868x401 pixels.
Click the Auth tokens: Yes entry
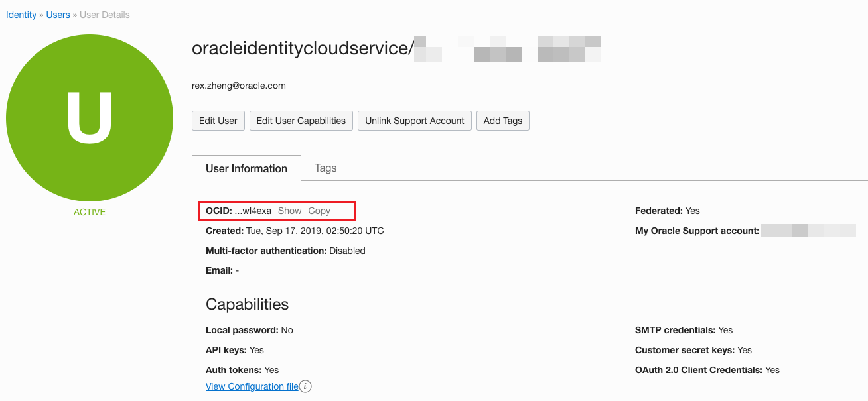pos(242,370)
